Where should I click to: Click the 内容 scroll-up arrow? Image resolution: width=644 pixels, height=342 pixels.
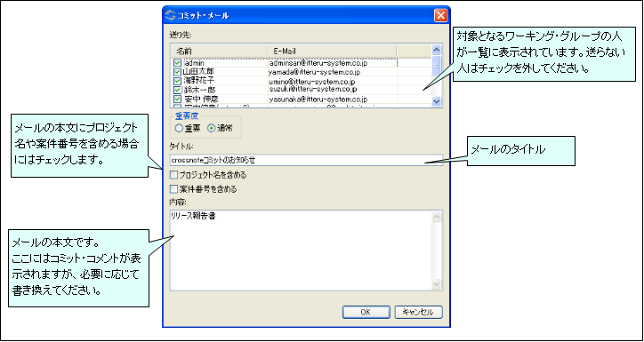pos(437,216)
